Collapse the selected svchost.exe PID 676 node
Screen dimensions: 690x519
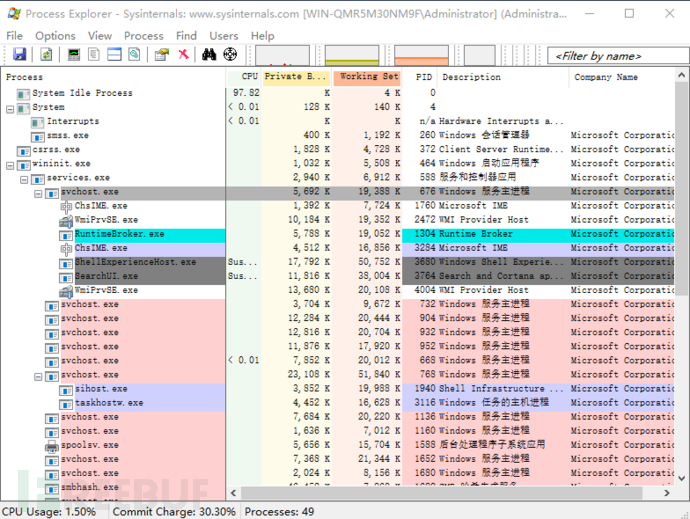[x=38, y=194]
